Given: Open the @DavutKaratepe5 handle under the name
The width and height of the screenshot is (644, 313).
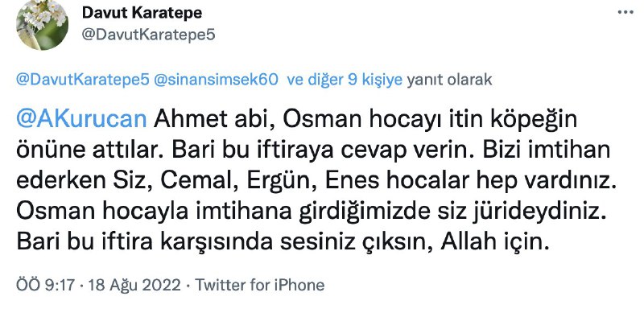Looking at the screenshot, I should coord(148,35).
